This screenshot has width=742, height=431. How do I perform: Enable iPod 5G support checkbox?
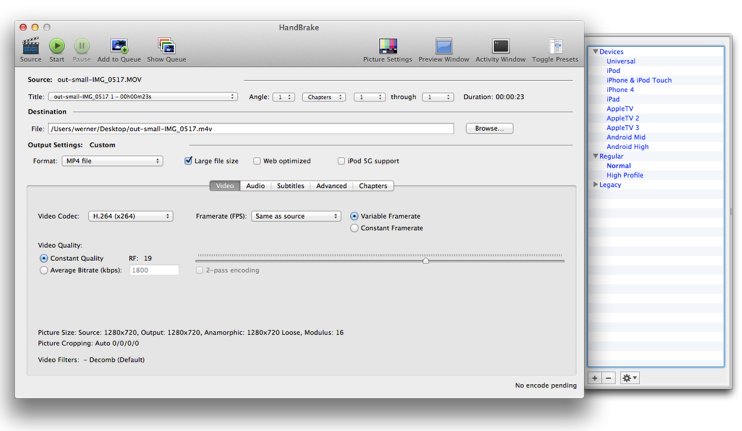point(341,161)
